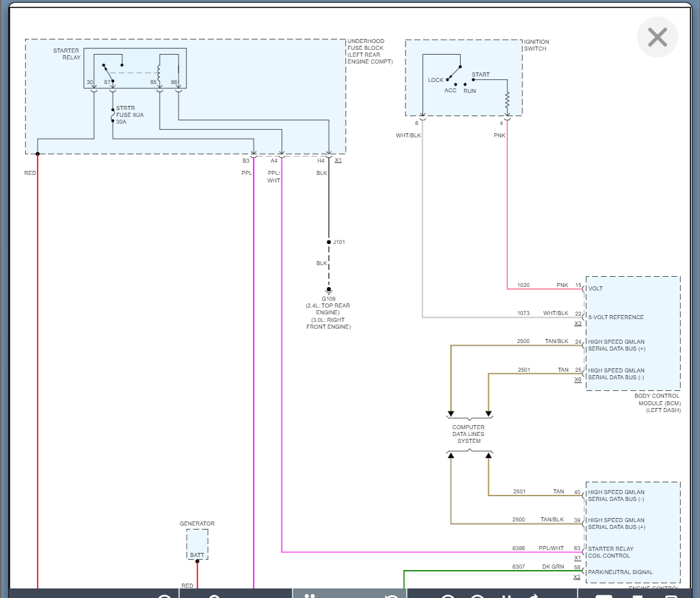Click the 5-Volt Reference pin label
The image size is (700, 598).
click(x=615, y=317)
